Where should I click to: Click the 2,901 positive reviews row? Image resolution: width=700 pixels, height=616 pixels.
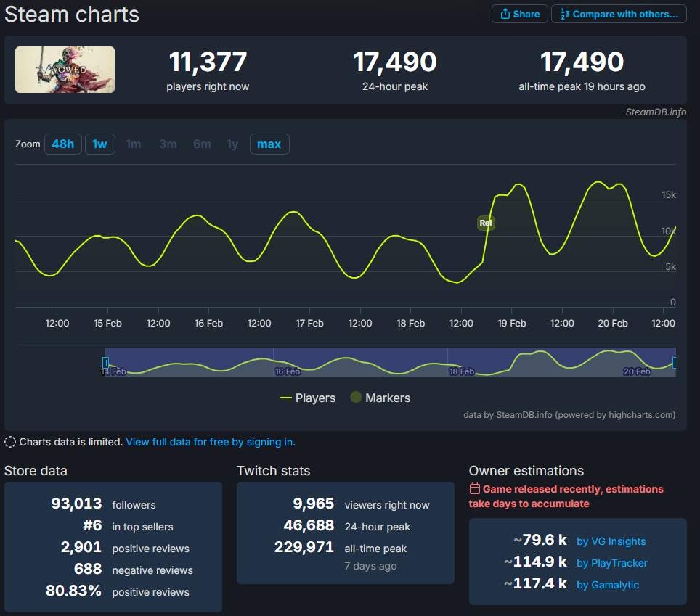[x=125, y=547]
